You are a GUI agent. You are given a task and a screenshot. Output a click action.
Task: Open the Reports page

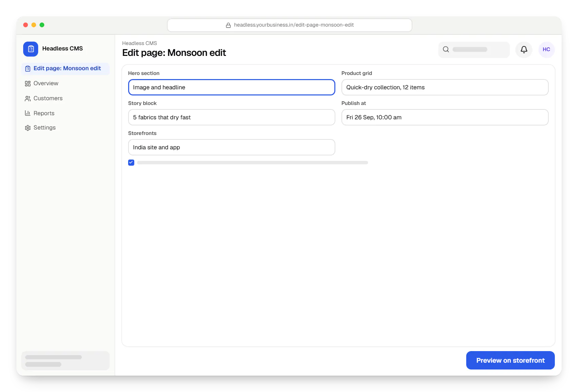pos(65,113)
